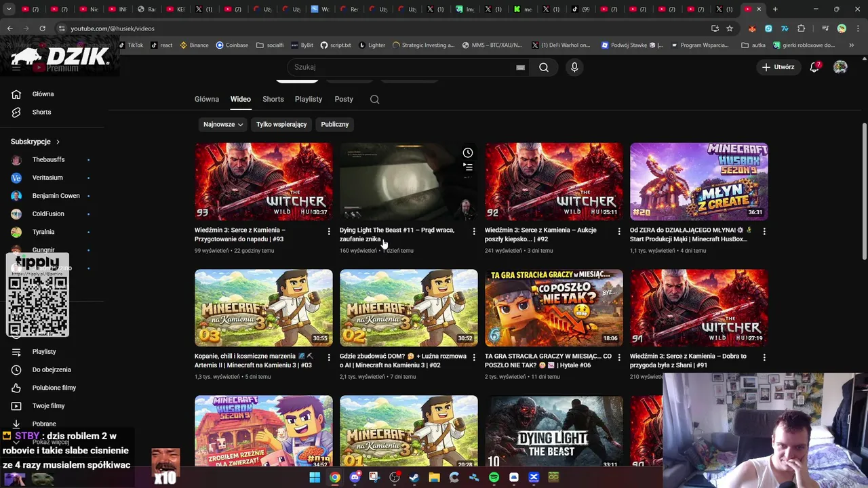Click the Add to queue icon on Dying Light thumbnail
868x488 pixels.
point(467,167)
